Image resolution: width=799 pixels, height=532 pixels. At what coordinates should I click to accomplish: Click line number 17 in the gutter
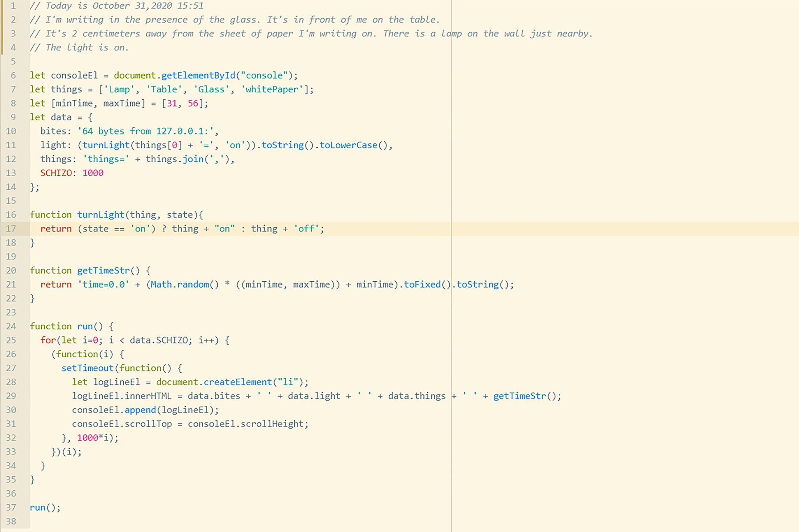tap(11, 229)
